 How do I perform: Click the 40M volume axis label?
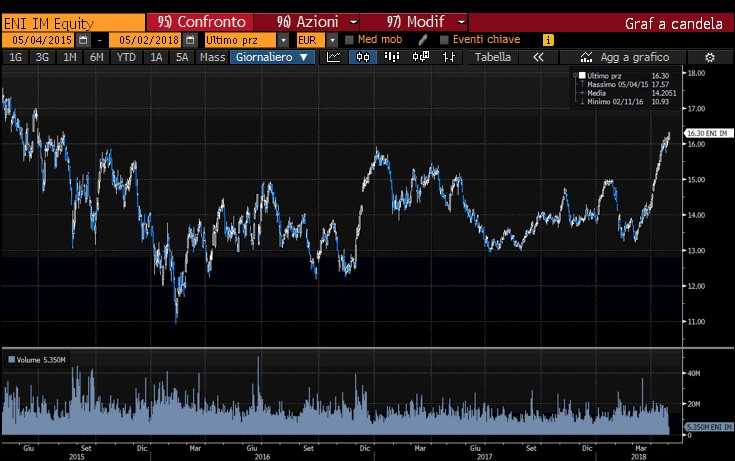(x=694, y=373)
